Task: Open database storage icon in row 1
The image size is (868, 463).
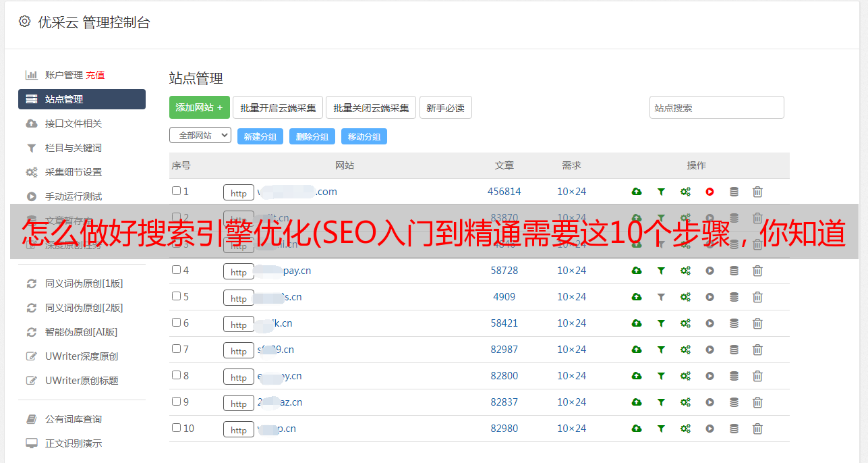Action: click(734, 192)
